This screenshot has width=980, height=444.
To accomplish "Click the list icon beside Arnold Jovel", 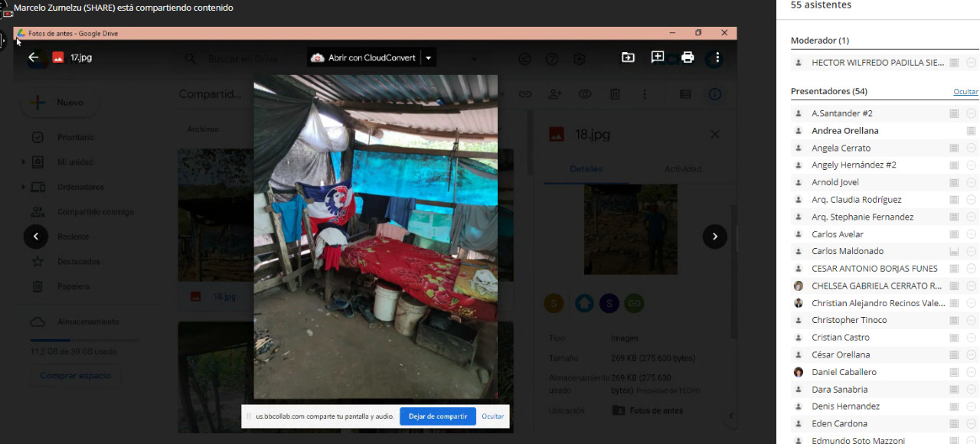I will point(954,182).
